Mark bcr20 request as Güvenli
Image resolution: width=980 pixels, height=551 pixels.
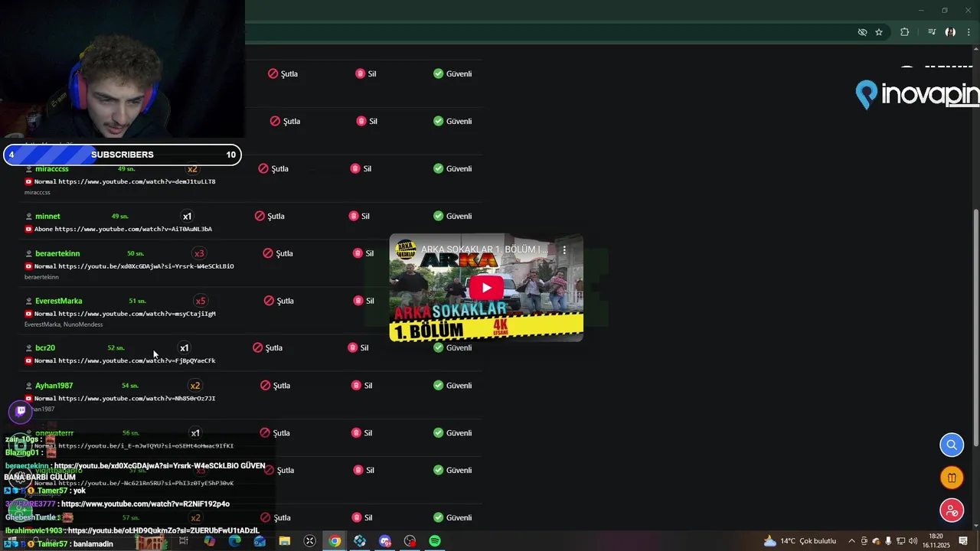(x=452, y=347)
